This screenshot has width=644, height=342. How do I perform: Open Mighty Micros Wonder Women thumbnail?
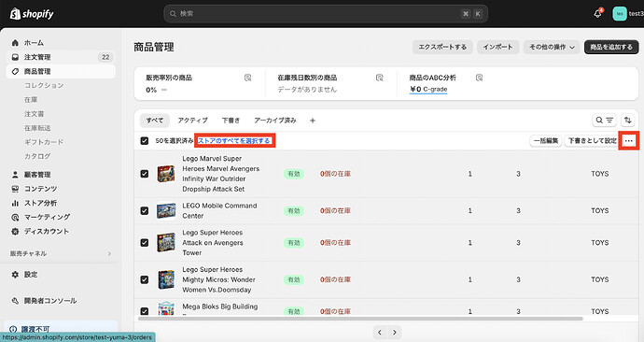(166, 279)
